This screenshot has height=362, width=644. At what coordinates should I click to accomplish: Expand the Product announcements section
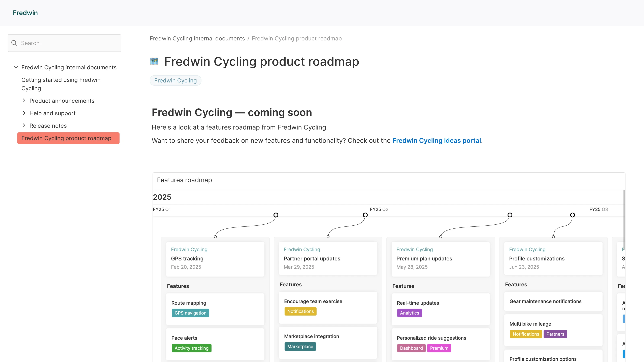[x=24, y=100]
